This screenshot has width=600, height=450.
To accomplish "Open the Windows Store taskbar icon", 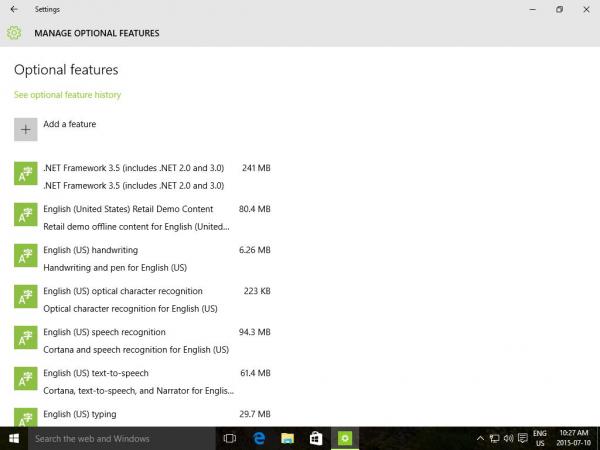I will [x=315, y=438].
